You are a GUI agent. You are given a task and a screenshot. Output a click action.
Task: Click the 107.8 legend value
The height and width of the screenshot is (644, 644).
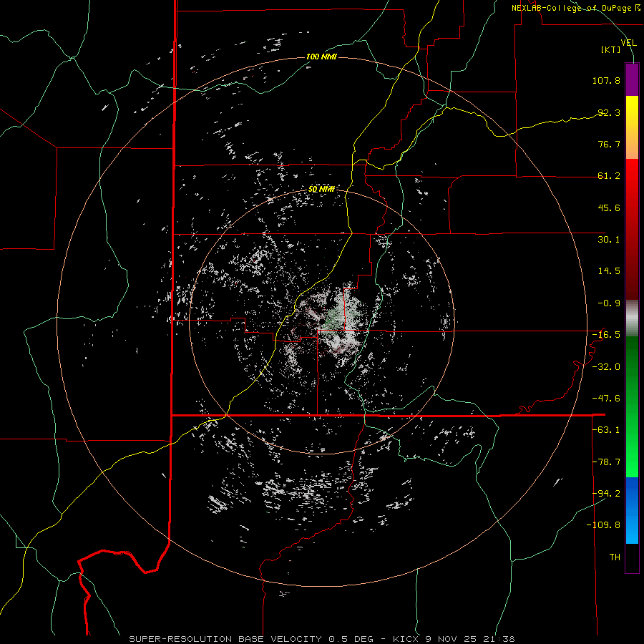coord(606,80)
